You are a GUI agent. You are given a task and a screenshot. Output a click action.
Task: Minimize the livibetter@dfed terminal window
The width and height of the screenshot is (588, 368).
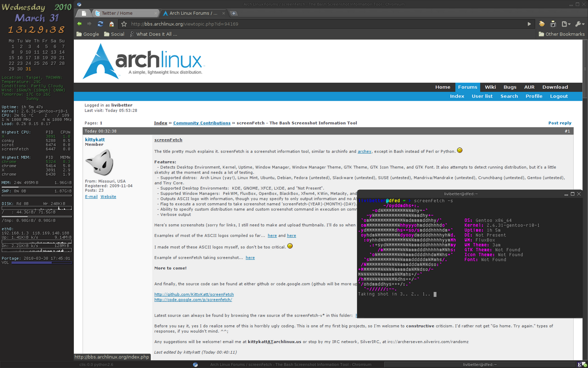566,194
